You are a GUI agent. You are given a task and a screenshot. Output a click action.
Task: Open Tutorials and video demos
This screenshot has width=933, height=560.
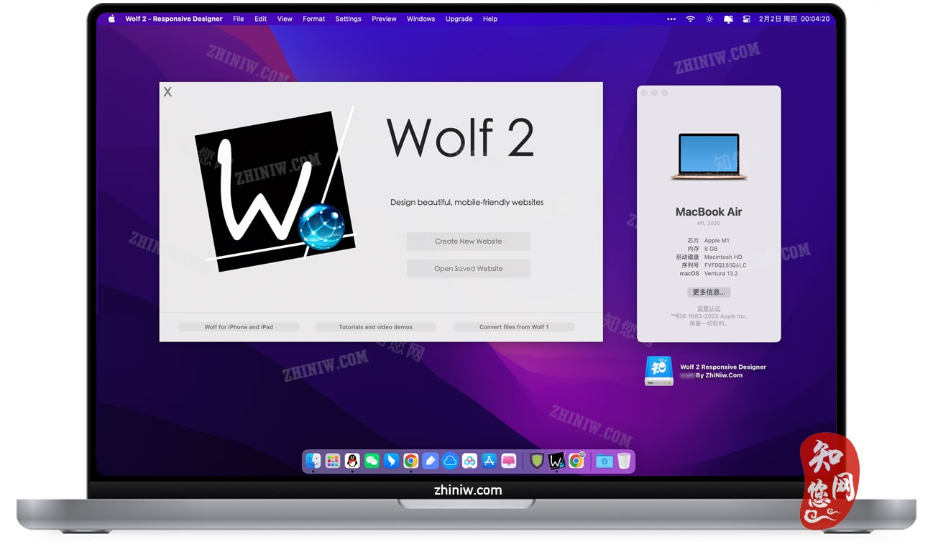pos(375,327)
